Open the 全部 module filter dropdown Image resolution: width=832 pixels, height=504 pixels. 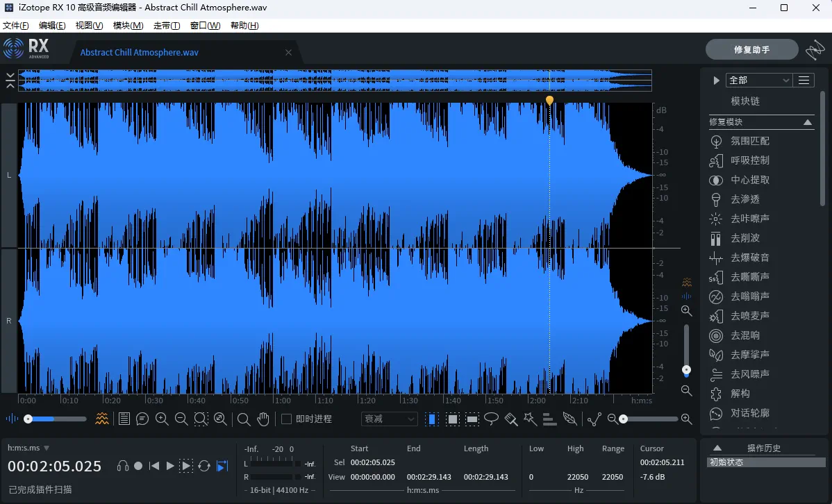(759, 80)
